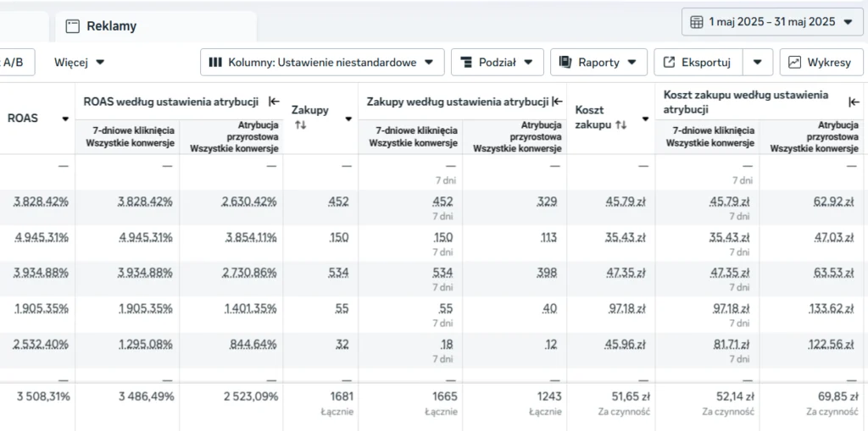Open the ROAS column header dropdown arrow
This screenshot has height=431, width=868.
65,119
